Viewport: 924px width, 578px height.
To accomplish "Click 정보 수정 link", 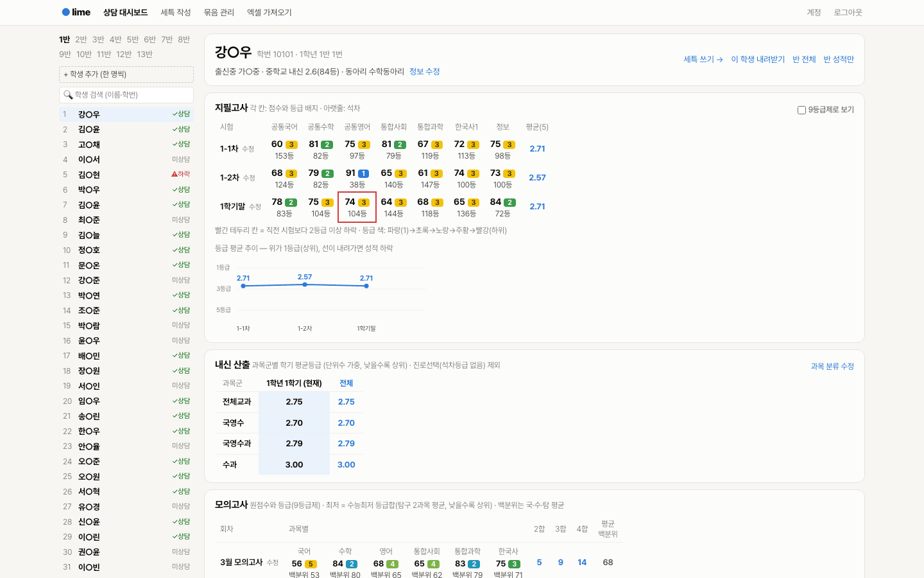I will pos(425,71).
